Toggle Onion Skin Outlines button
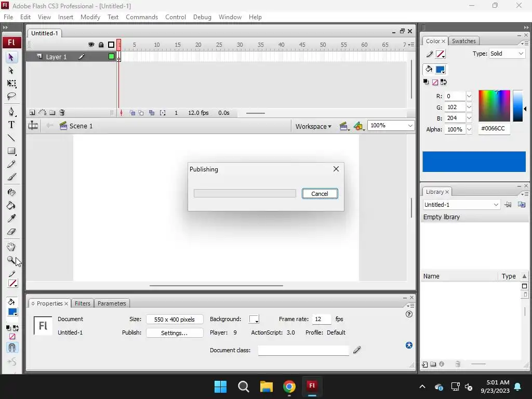Viewport: 532px width, 399px height. (x=141, y=113)
